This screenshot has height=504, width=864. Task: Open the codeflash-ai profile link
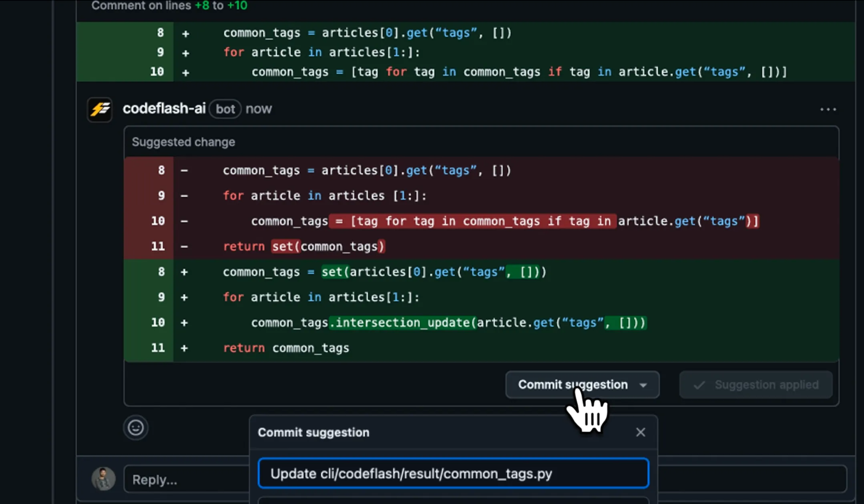coord(164,108)
